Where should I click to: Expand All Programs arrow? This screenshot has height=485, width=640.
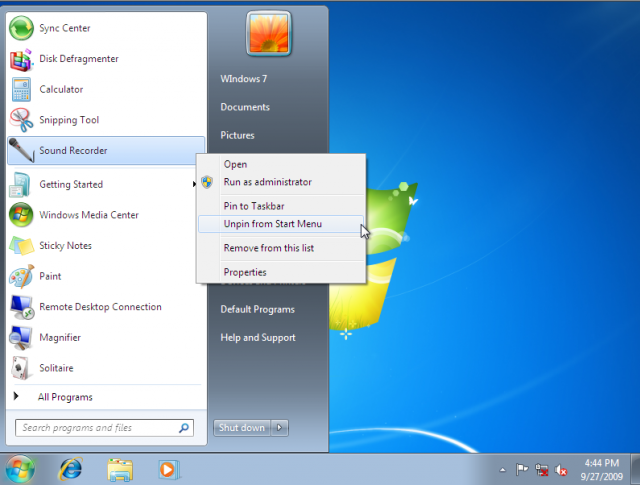16,396
